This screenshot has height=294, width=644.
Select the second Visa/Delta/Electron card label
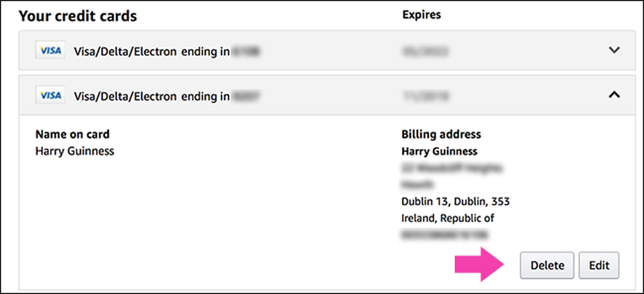(151, 96)
